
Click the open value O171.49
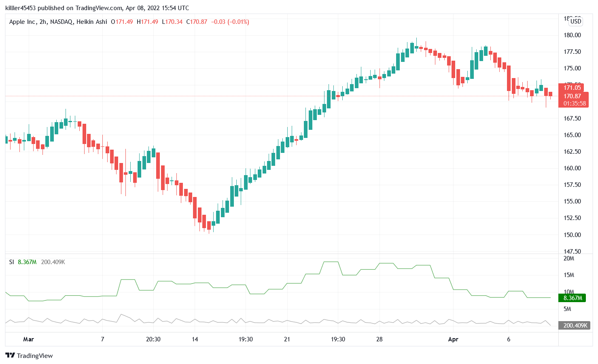(122, 22)
